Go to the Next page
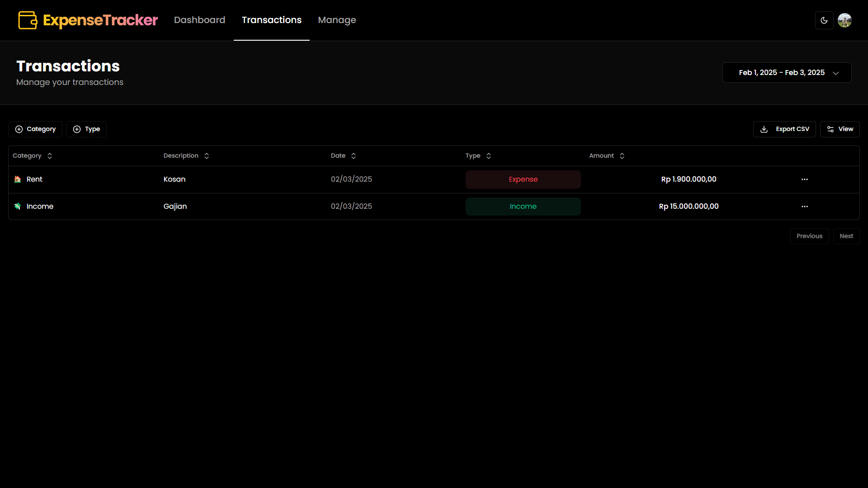This screenshot has width=868, height=488. 846,236
